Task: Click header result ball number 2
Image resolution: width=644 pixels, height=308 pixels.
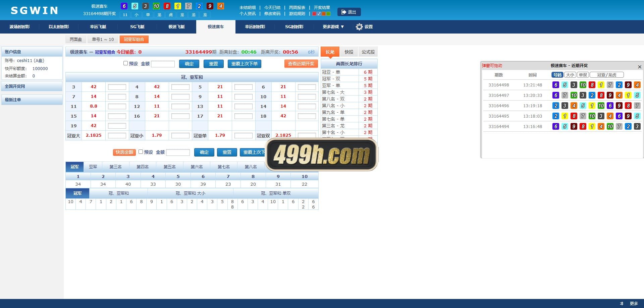Action: [x=199, y=6]
